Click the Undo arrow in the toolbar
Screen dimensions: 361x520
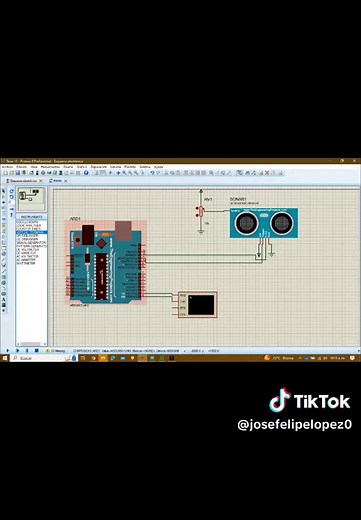tap(152, 173)
